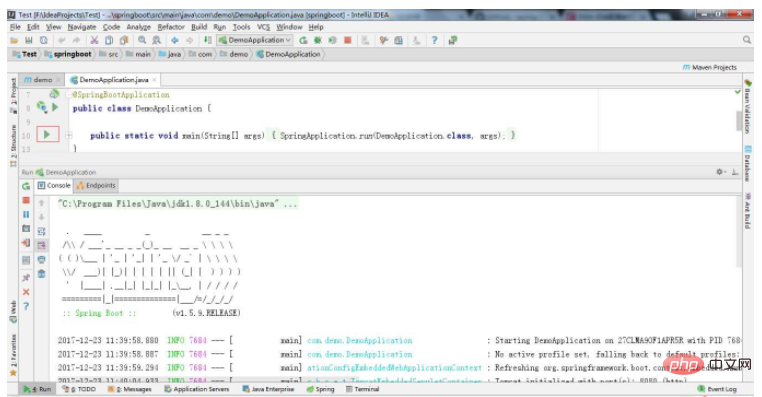This screenshot has height=397, width=762.
Task: Close Run tab with red X icon
Action: pos(26,292)
